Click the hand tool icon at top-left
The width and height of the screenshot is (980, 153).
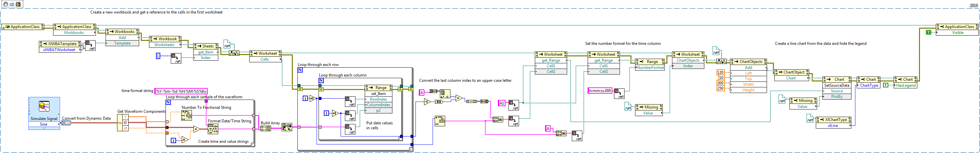tap(5, 4)
